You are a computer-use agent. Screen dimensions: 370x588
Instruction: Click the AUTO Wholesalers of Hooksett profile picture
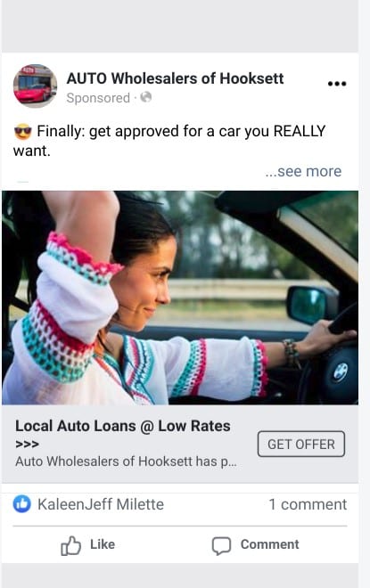[x=36, y=86]
